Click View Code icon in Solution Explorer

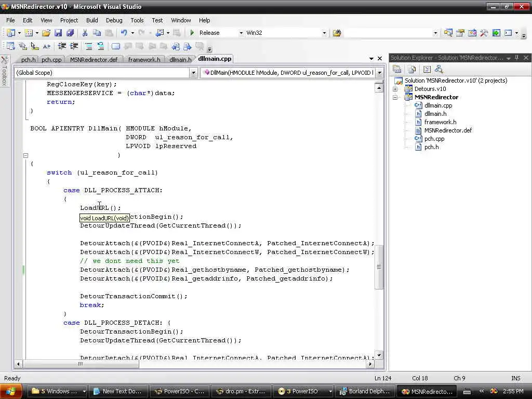(x=427, y=70)
